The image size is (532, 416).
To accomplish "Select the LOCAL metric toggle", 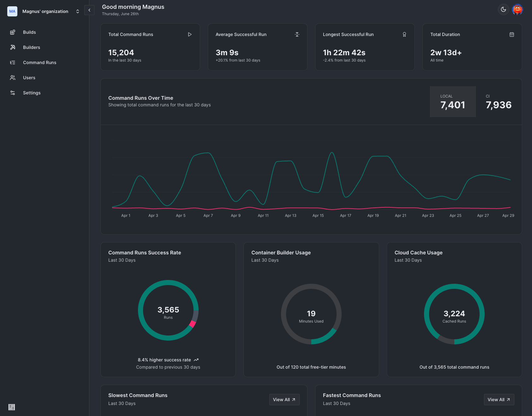I will (x=452, y=102).
